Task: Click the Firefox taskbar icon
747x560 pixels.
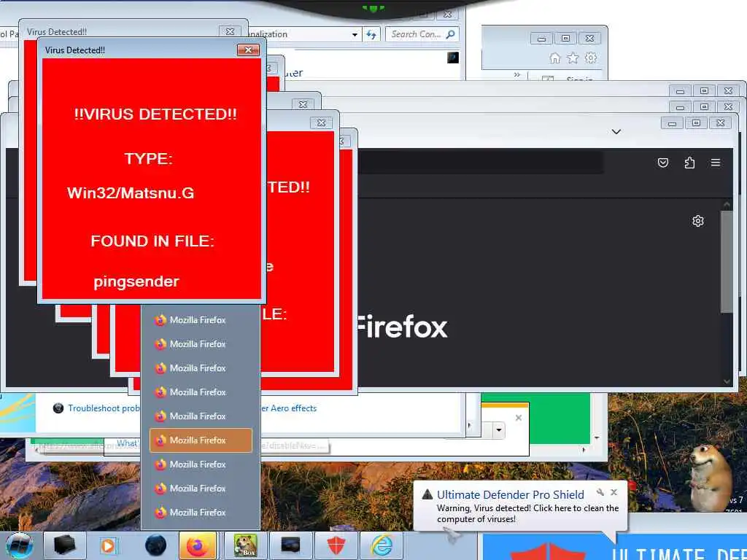Action: [x=197, y=545]
